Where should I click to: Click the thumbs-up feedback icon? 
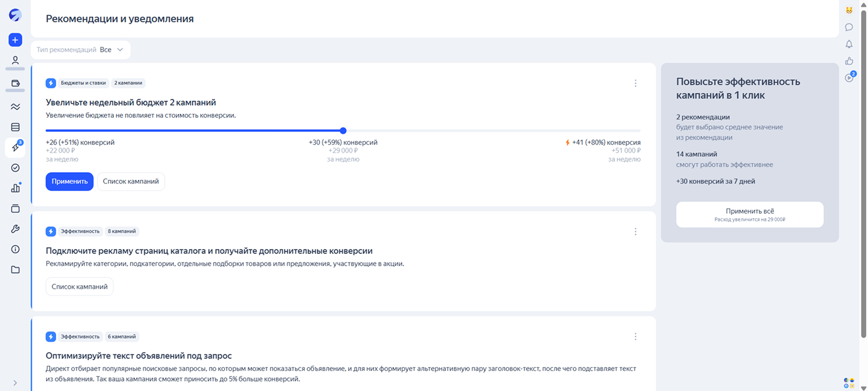pos(849,61)
